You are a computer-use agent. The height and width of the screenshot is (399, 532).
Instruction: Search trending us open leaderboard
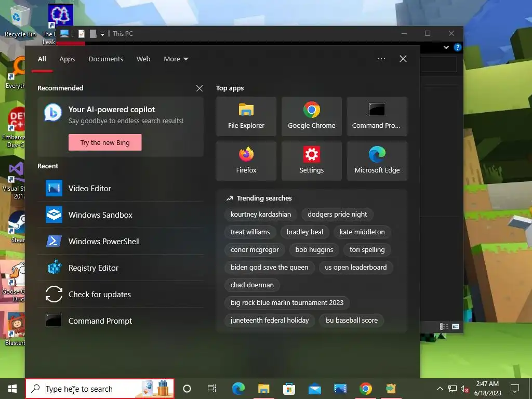pyautogui.click(x=355, y=268)
